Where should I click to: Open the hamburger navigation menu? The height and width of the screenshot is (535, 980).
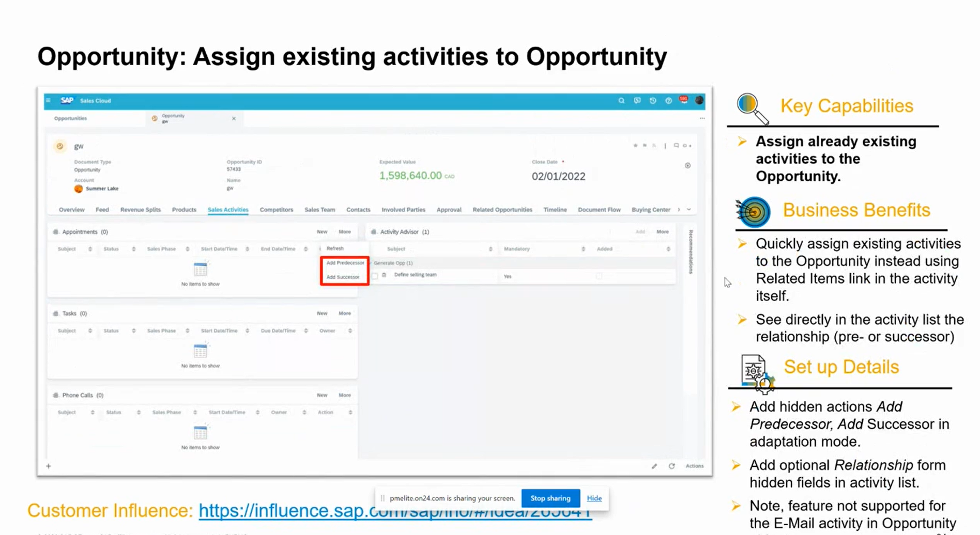(48, 100)
